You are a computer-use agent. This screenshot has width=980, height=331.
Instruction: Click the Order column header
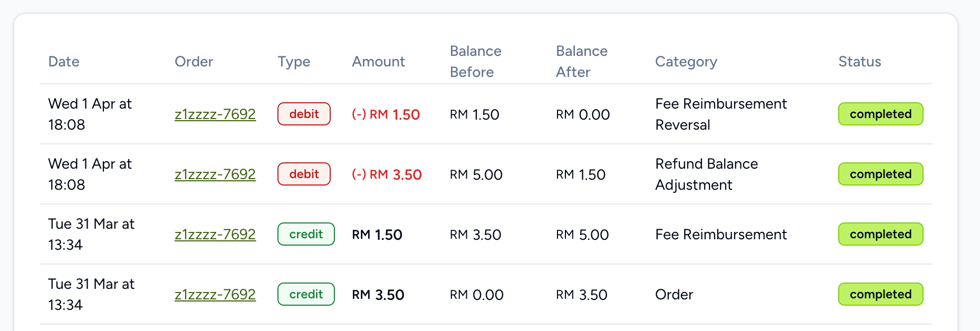[x=194, y=62]
